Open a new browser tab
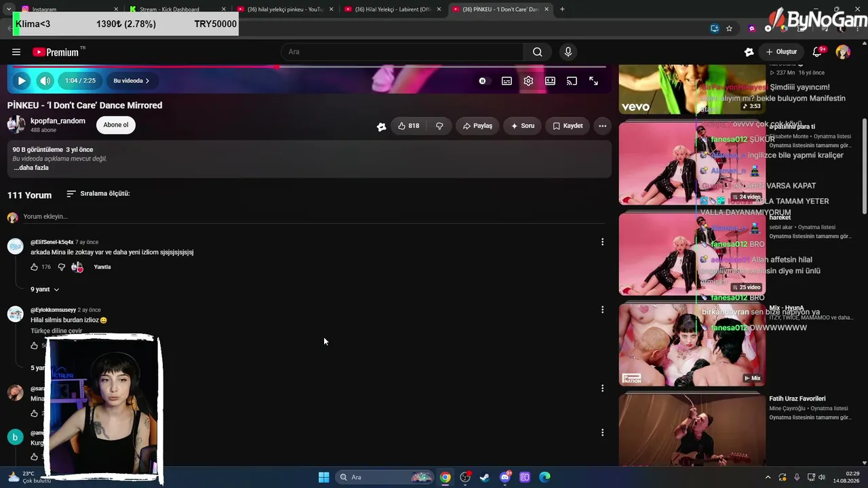 [562, 9]
